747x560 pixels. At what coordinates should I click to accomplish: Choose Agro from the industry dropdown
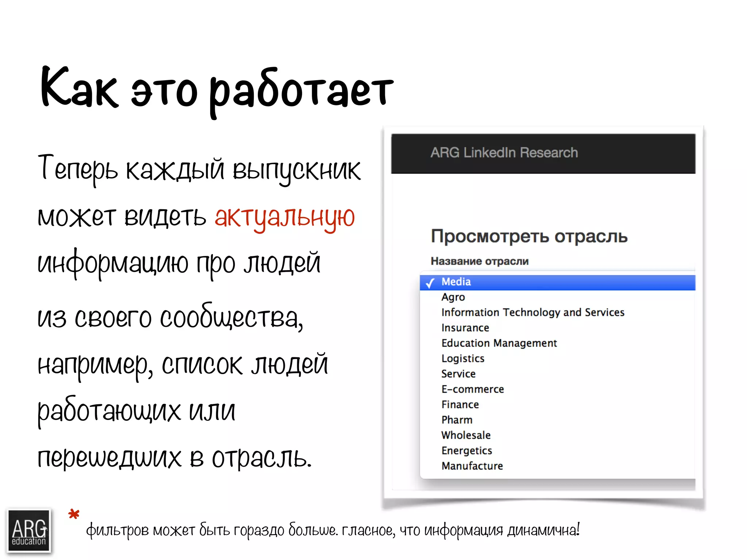[x=557, y=297]
